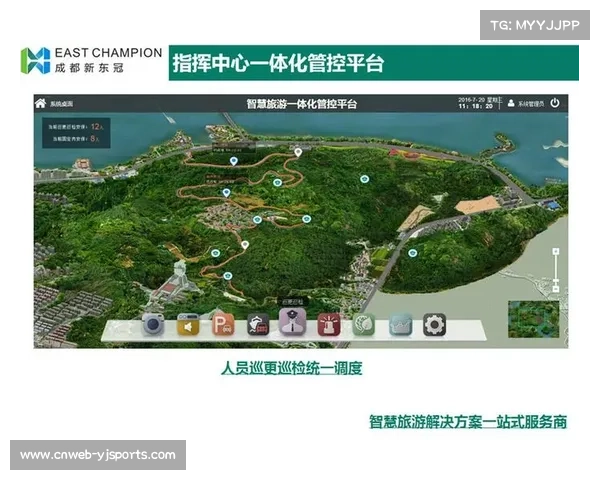
Task: Open the gear settings icon in dock
Action: pos(434,325)
